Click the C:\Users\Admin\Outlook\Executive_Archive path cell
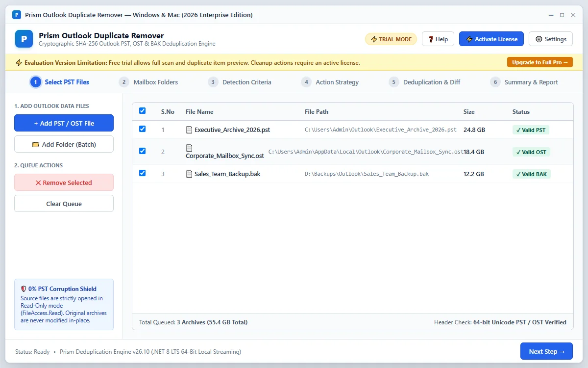 pos(381,130)
